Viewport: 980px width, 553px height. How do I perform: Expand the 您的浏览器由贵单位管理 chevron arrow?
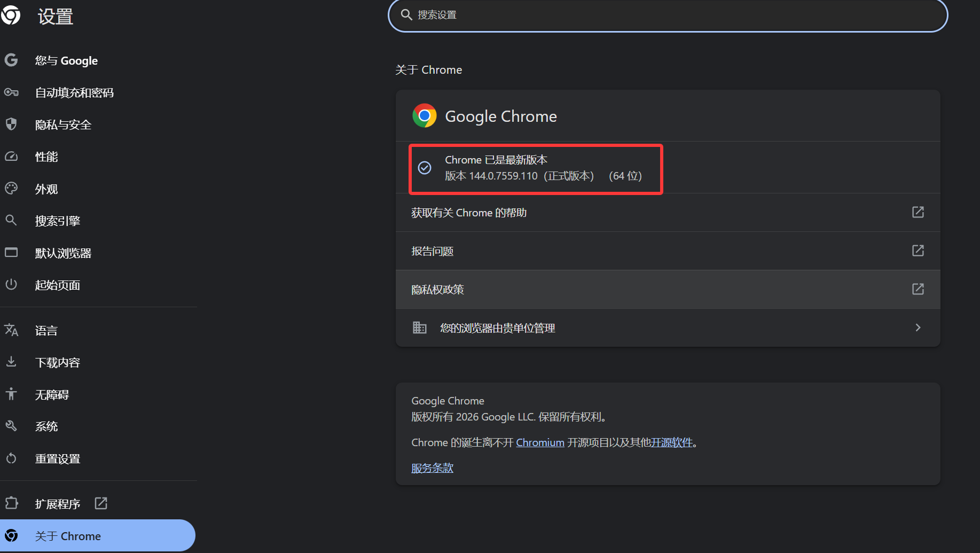918,328
